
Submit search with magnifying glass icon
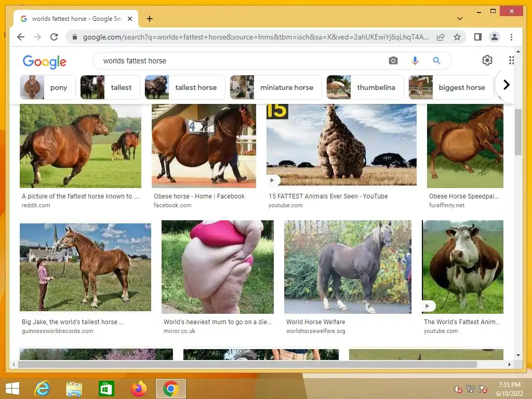click(436, 61)
